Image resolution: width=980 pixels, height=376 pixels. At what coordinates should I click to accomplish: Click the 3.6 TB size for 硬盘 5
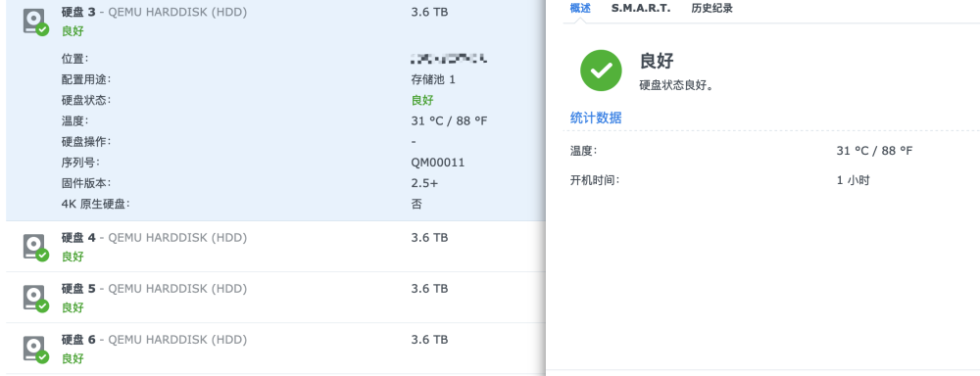[429, 289]
